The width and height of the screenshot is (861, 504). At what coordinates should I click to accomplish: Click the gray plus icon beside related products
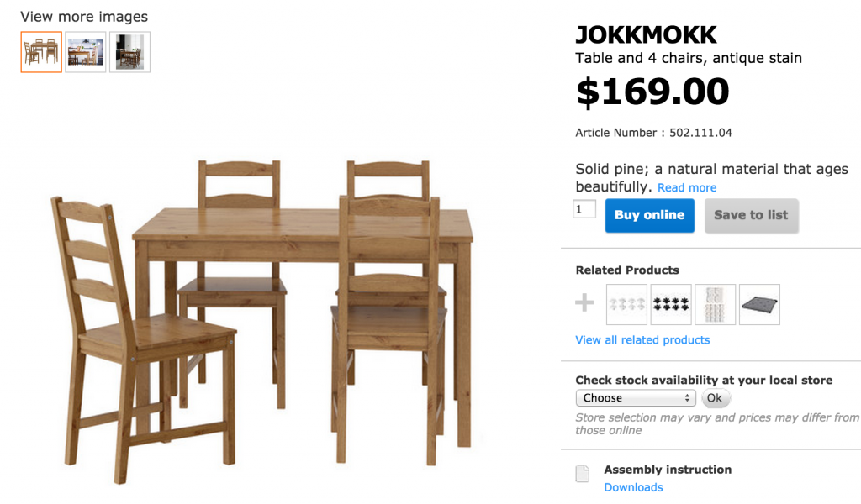coord(584,303)
